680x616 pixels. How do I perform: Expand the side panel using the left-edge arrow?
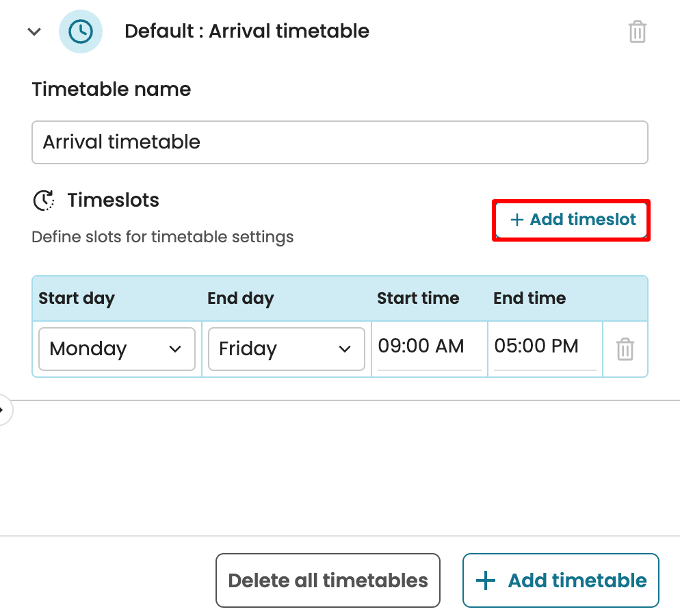click(3, 411)
